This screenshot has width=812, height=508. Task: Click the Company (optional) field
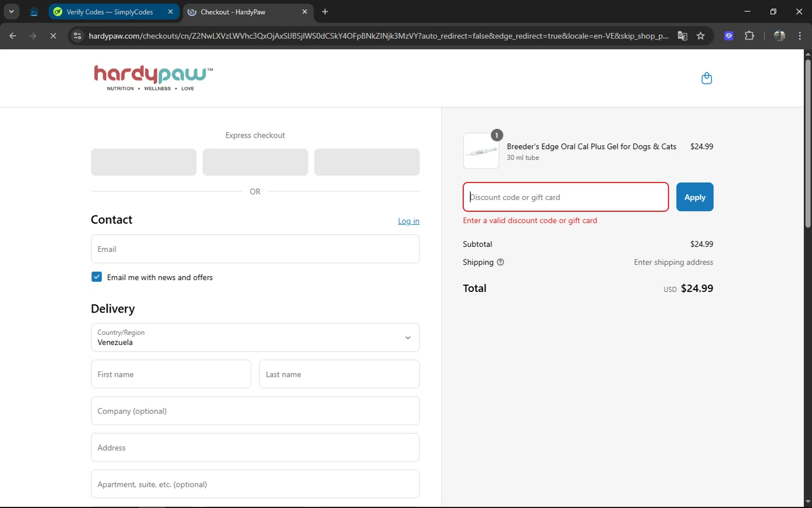[x=255, y=411]
